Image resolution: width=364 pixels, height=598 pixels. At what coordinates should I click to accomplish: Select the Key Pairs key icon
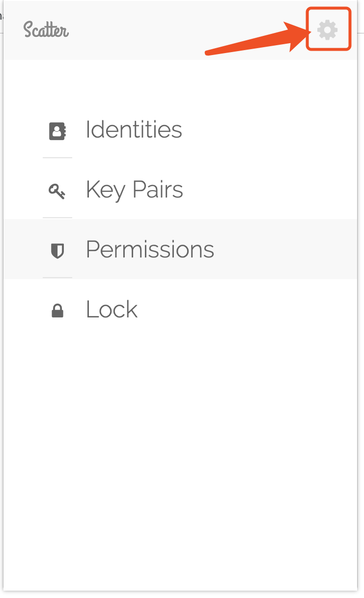coord(57,191)
